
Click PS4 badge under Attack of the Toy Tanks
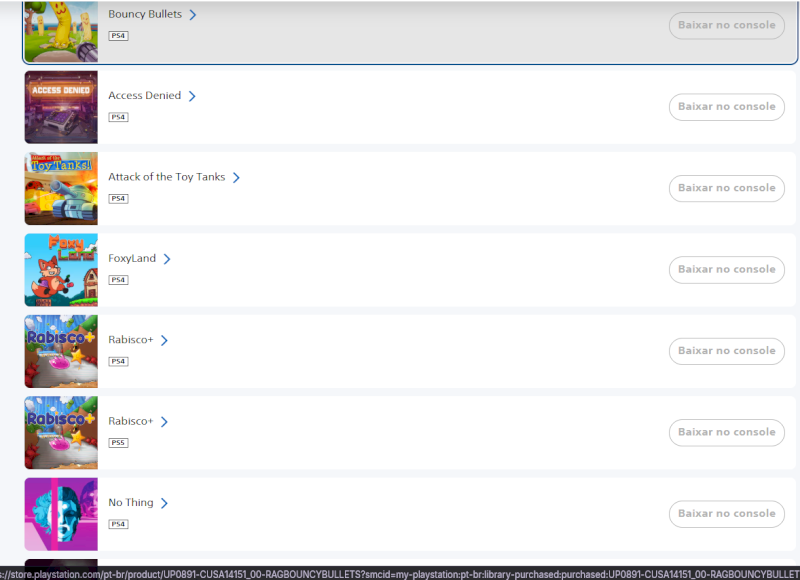coord(118,198)
